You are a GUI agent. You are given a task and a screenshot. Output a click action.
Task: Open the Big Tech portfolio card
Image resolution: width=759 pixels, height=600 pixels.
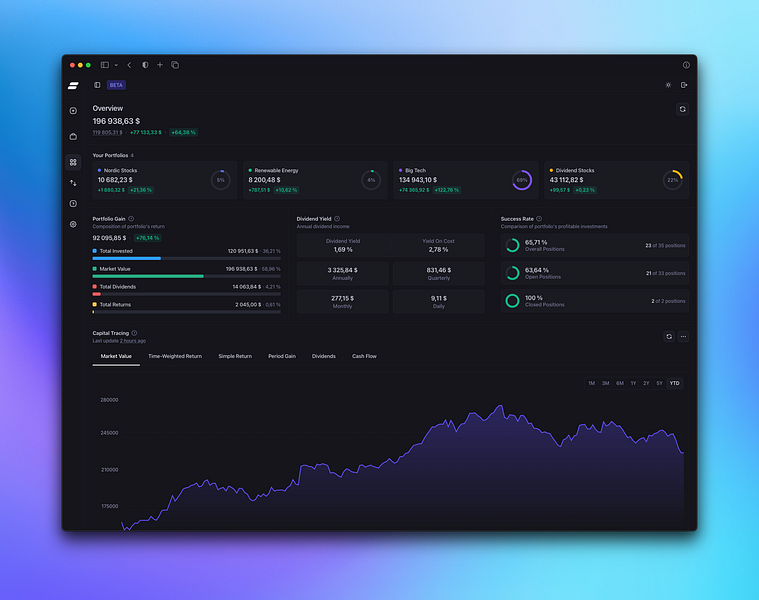466,180
